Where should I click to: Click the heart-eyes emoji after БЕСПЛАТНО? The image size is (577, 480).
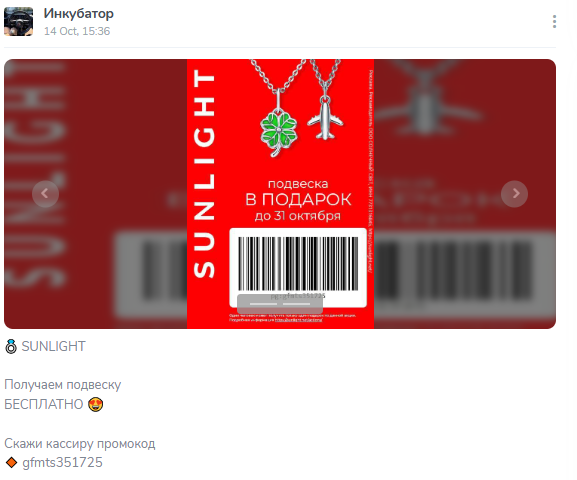(x=96, y=405)
